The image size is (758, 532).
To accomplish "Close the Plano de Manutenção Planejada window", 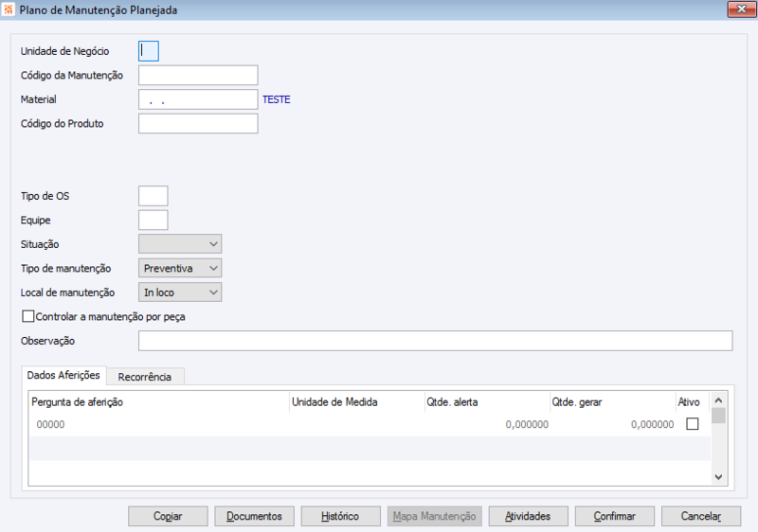I will pos(741,9).
